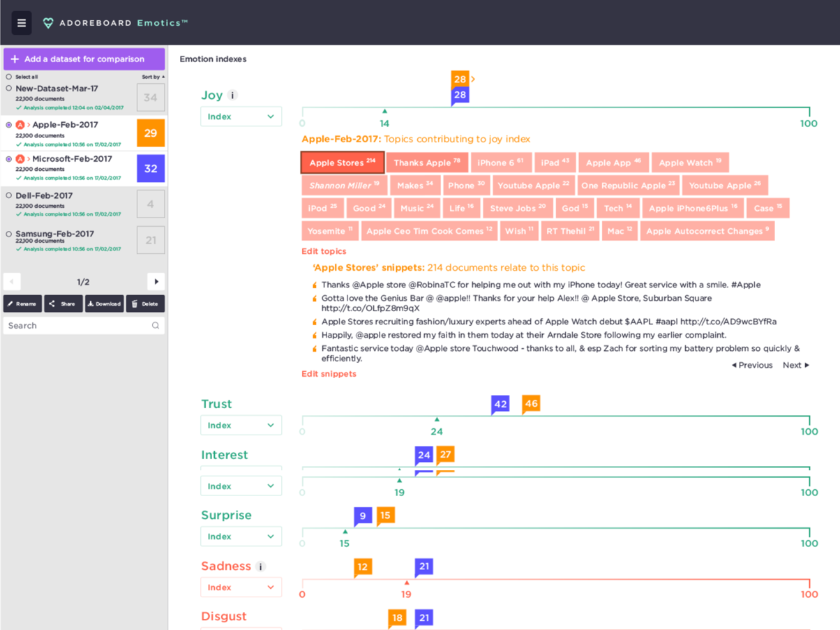Click the grey 4 score tile for Dell
840x630 pixels.
[151, 204]
